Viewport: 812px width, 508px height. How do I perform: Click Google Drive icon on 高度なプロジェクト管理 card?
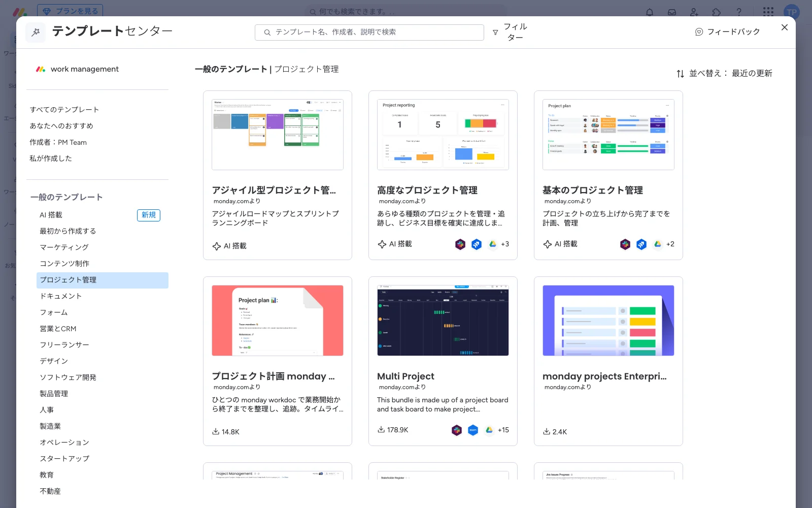tap(492, 244)
